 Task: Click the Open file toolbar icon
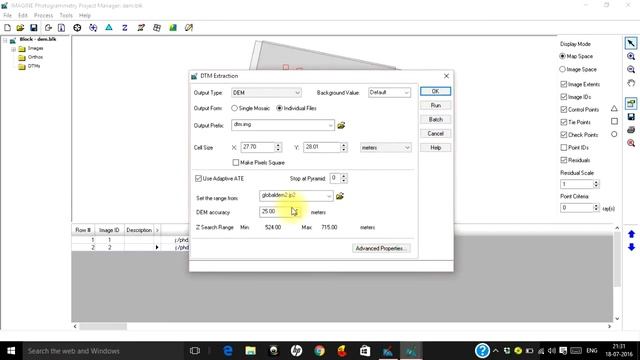[x=20, y=28]
